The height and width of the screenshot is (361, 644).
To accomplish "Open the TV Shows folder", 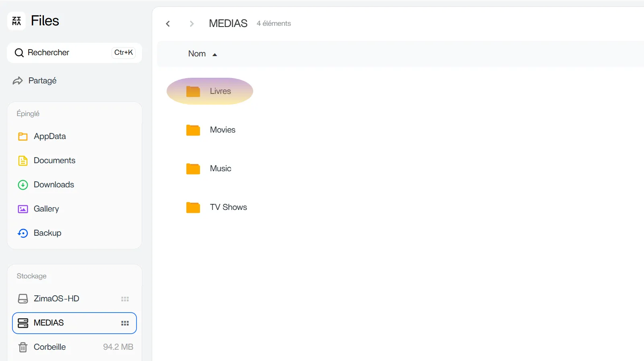I will pos(228,207).
